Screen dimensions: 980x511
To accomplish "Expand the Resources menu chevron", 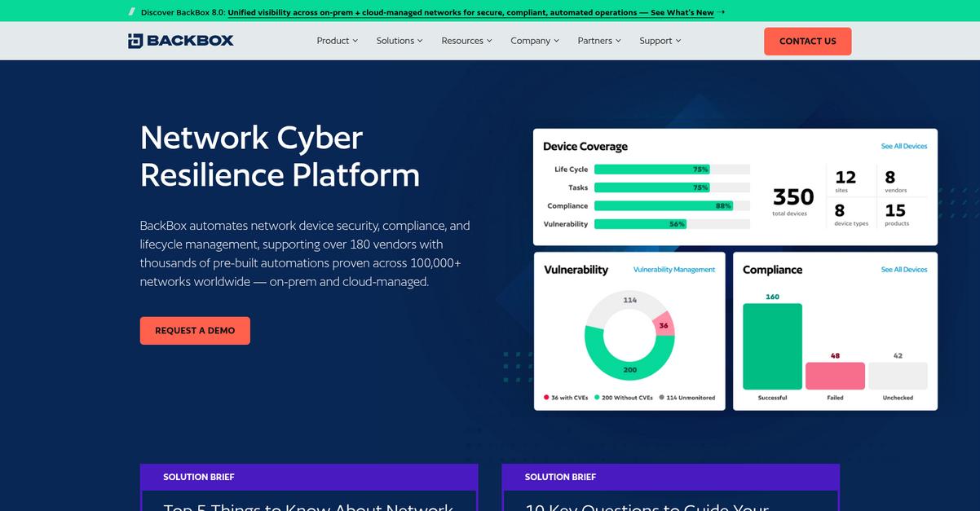I will 490,41.
